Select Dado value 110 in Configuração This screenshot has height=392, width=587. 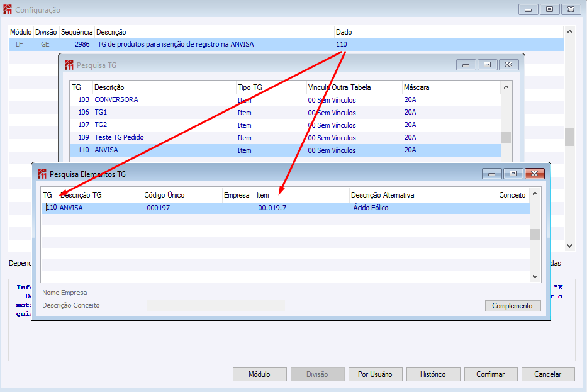point(342,44)
